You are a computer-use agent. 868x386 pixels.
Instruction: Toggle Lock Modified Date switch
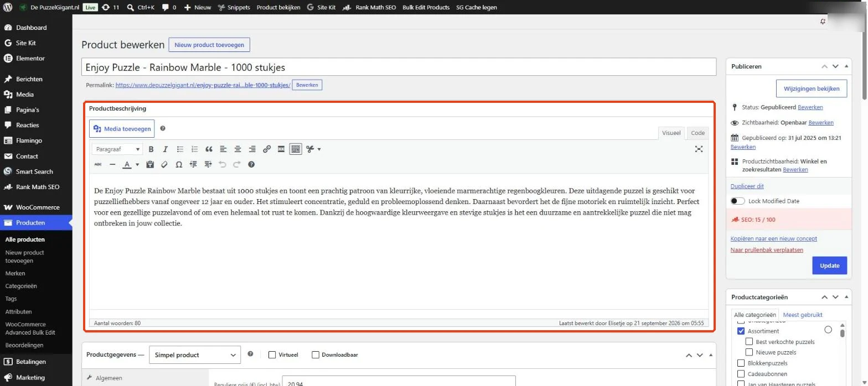click(737, 201)
